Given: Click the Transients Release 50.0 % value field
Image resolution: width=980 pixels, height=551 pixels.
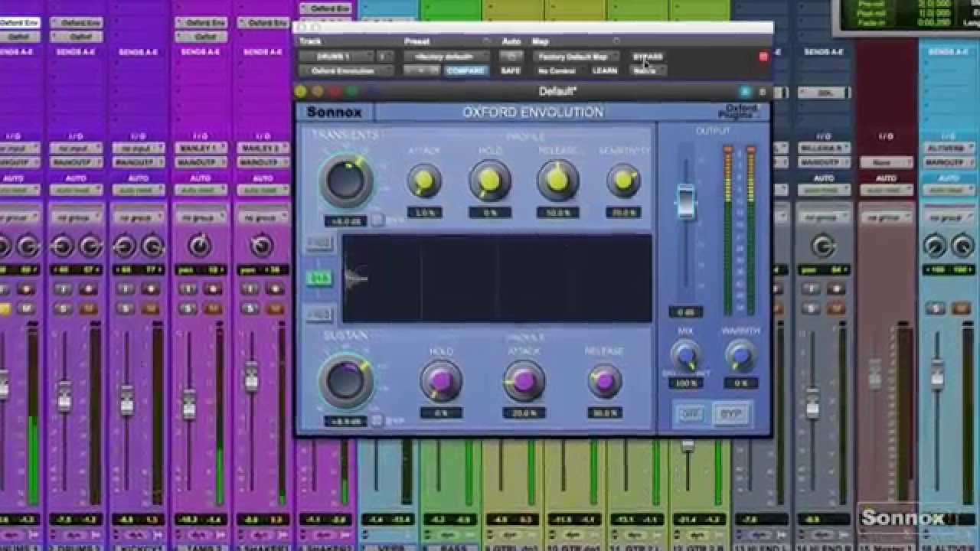Looking at the screenshot, I should click(x=557, y=212).
